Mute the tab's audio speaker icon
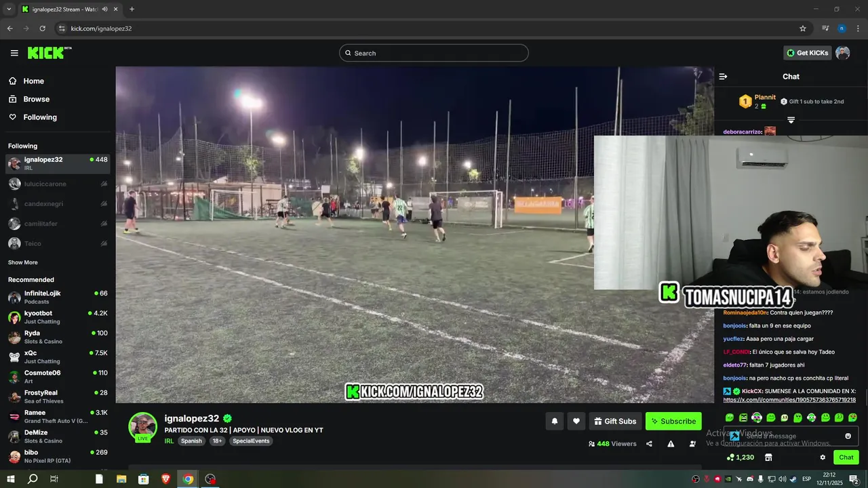 point(104,9)
